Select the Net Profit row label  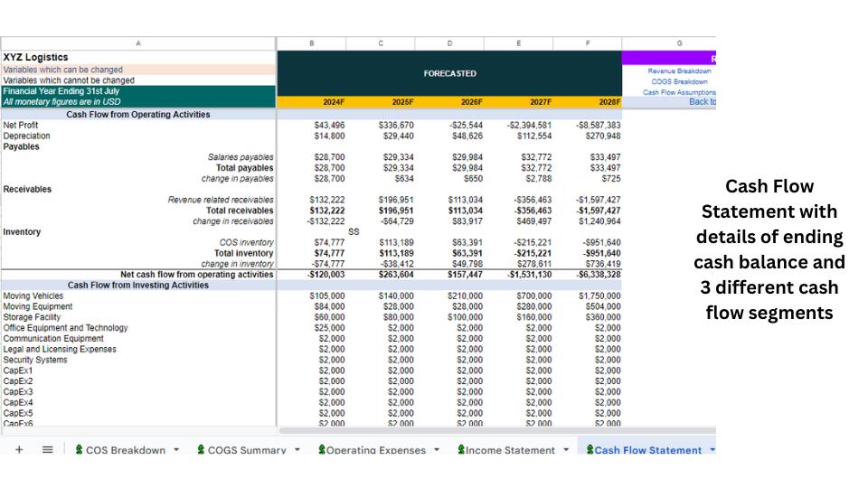click(x=21, y=125)
